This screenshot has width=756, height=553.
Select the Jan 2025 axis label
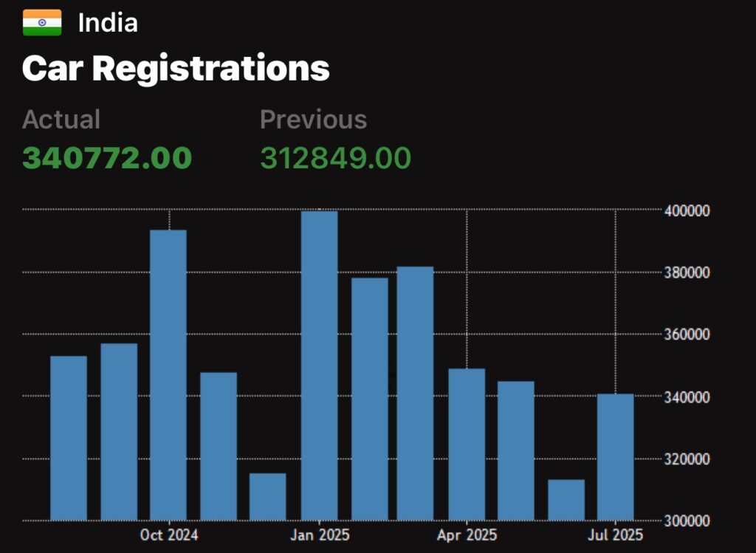[x=320, y=535]
